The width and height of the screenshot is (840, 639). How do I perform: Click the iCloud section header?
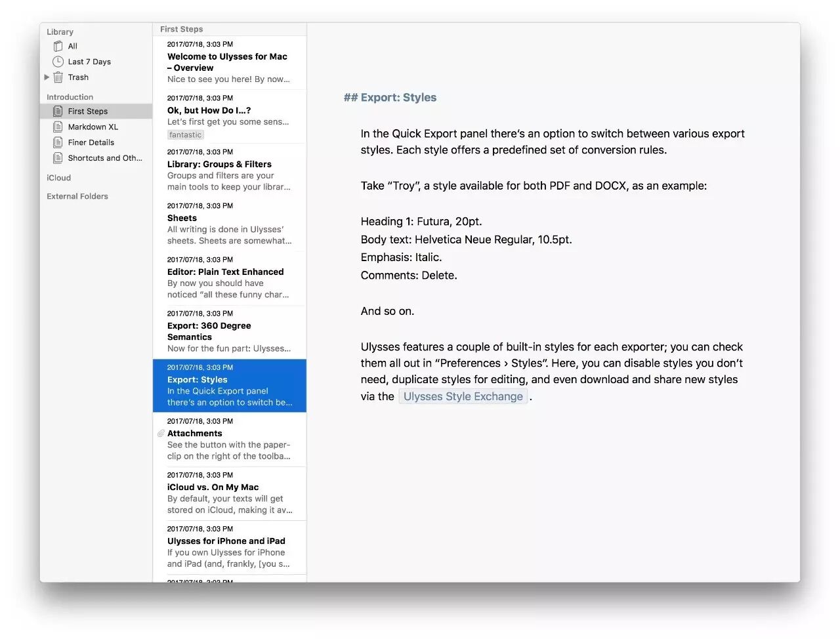[58, 178]
